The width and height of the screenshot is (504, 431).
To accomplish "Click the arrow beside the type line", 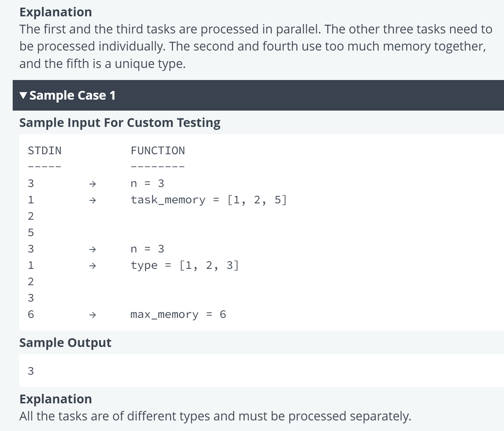I will pyautogui.click(x=92, y=266).
